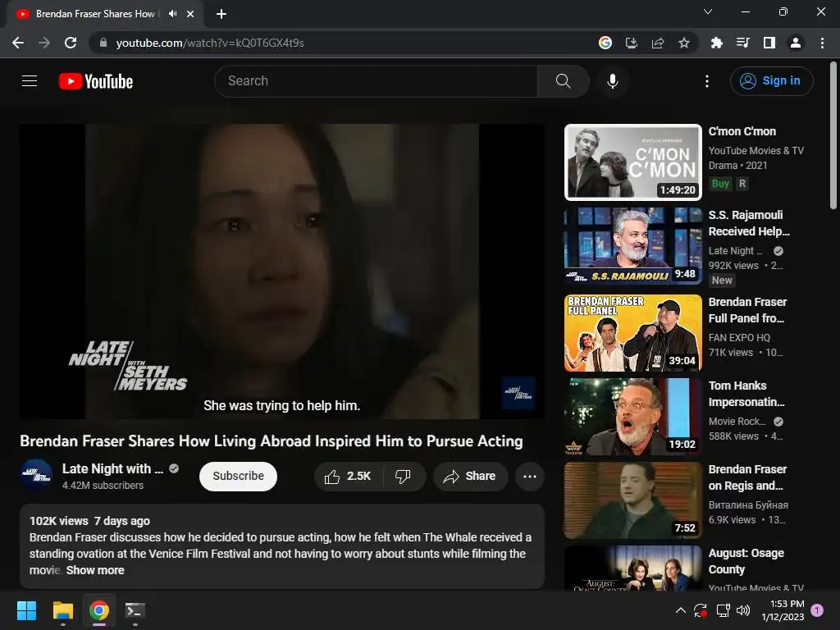The height and width of the screenshot is (630, 840).
Task: Open volume control in system tray
Action: 743,609
